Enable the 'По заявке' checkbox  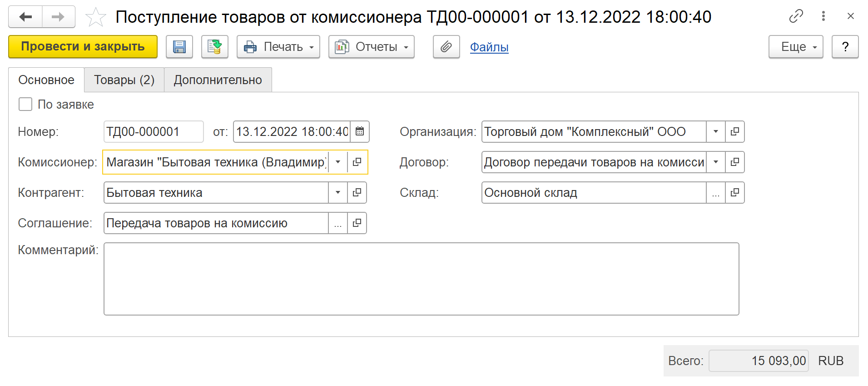tap(25, 105)
